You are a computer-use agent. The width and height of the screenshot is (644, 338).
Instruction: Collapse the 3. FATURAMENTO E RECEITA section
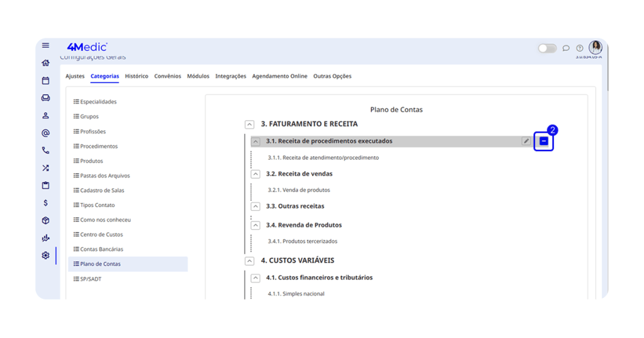point(250,125)
